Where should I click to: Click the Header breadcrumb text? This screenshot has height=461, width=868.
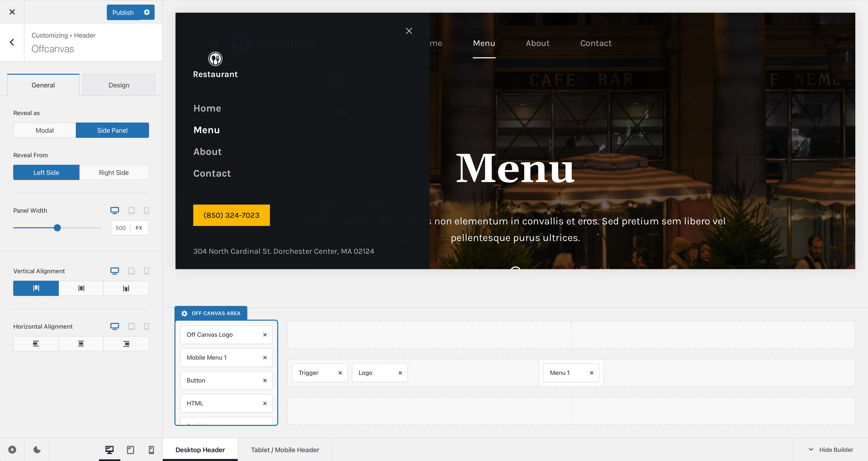coord(85,35)
